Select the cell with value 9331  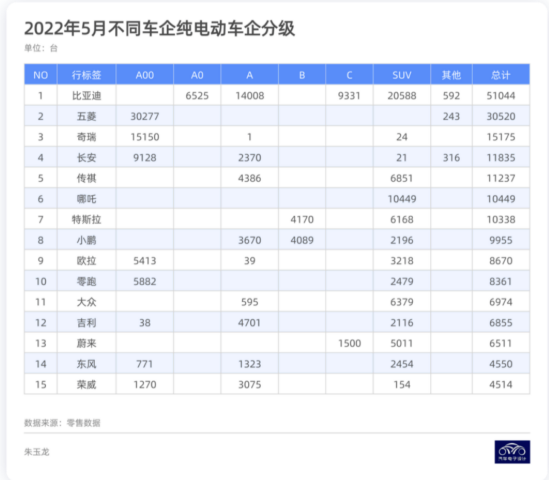349,96
